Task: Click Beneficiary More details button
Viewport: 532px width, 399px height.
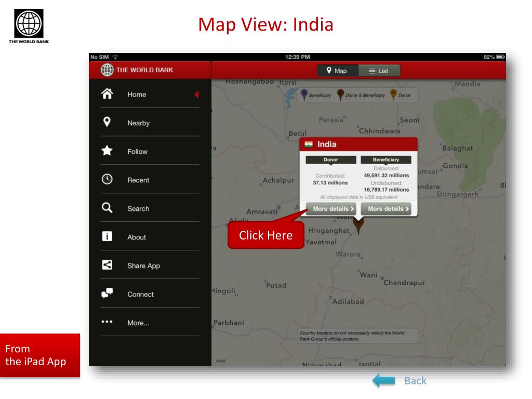Action: 386,209
